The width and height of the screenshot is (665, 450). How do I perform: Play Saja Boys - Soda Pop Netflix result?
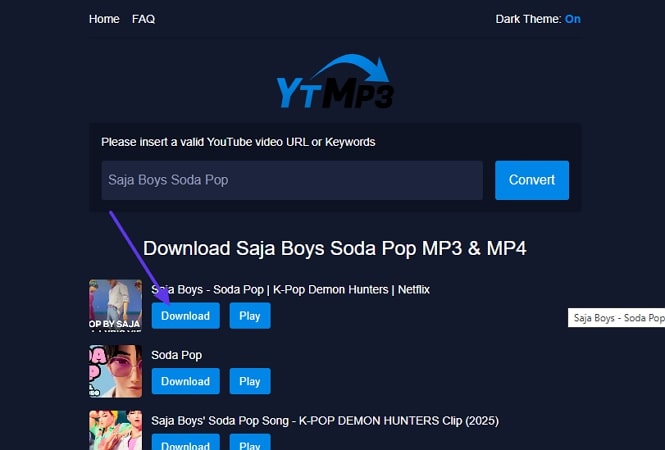click(x=250, y=316)
